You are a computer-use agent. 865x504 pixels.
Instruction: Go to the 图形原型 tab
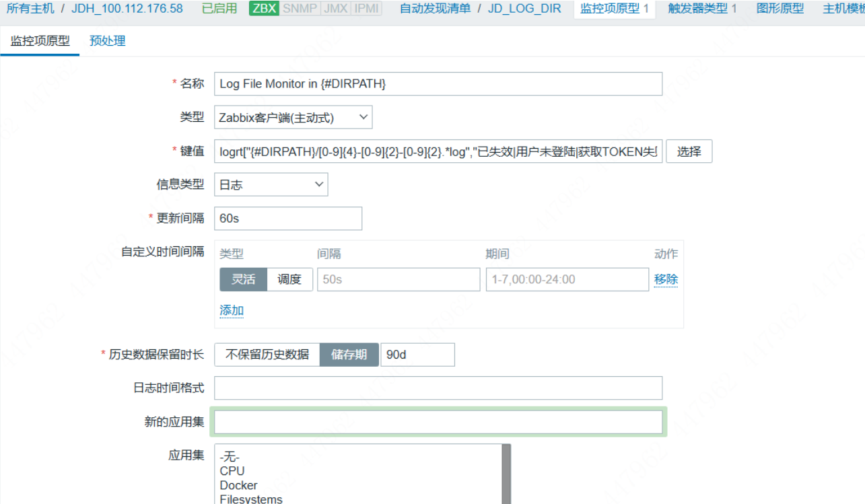(780, 9)
